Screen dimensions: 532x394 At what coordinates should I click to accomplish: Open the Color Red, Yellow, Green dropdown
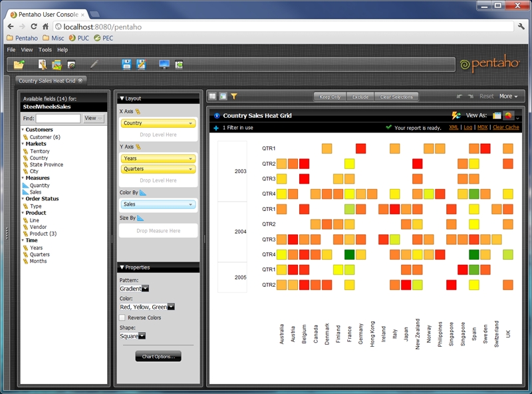pos(171,307)
